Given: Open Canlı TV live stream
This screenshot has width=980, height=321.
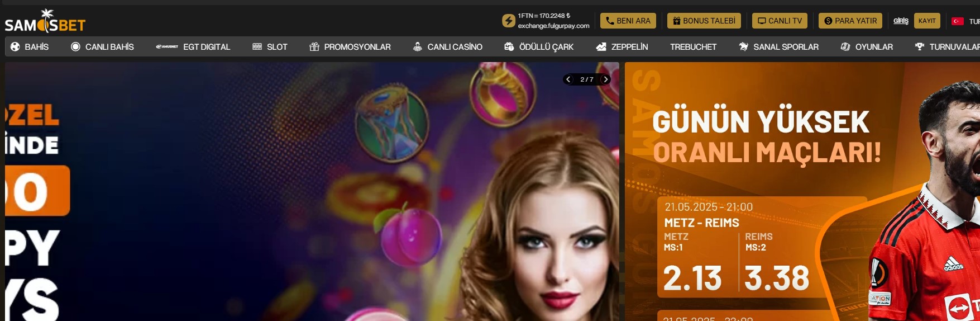Looking at the screenshot, I should click(x=780, y=21).
